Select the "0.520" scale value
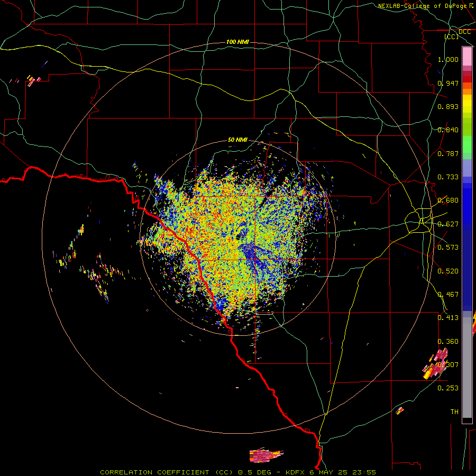The height and width of the screenshot is (476, 476). tap(448, 271)
